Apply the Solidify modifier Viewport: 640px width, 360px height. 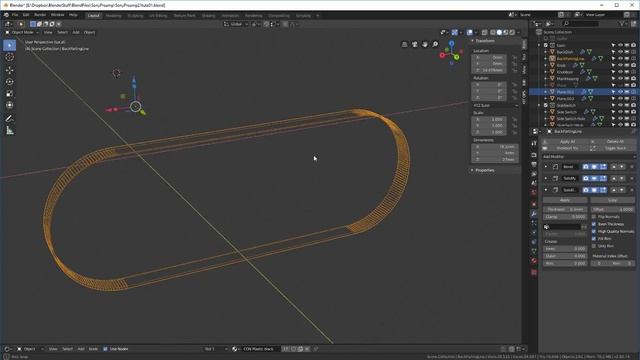pyautogui.click(x=565, y=200)
